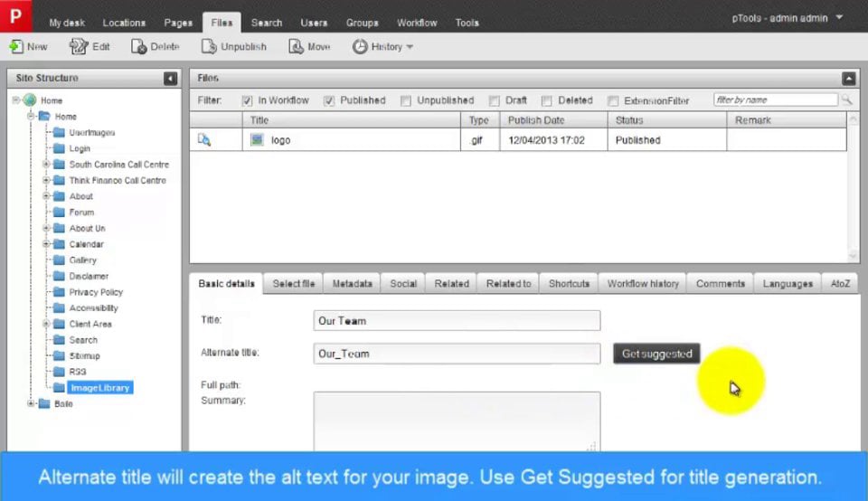Viewport: 868px width, 501px height.
Task: Click the Alternate title input field
Action: click(x=457, y=354)
